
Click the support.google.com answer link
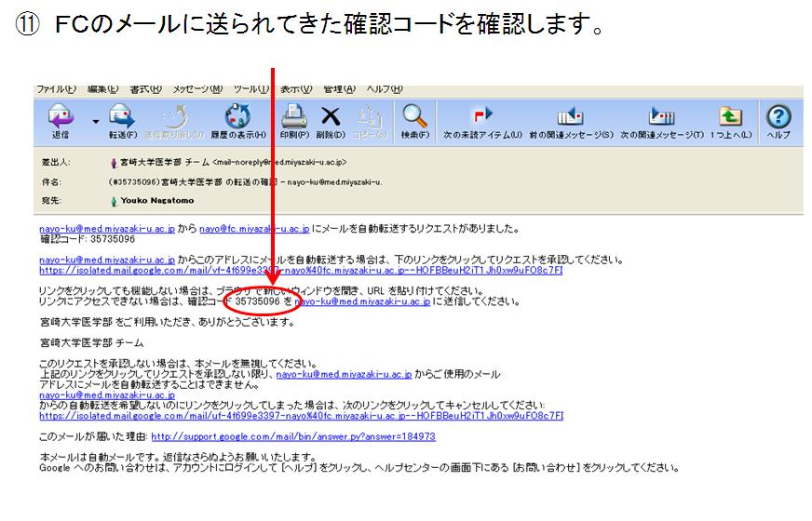[292, 436]
